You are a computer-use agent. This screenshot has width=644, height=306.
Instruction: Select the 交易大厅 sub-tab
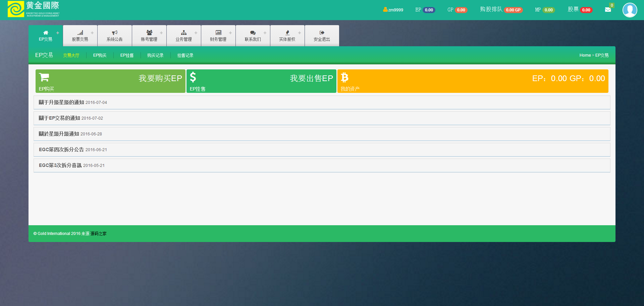pos(71,55)
